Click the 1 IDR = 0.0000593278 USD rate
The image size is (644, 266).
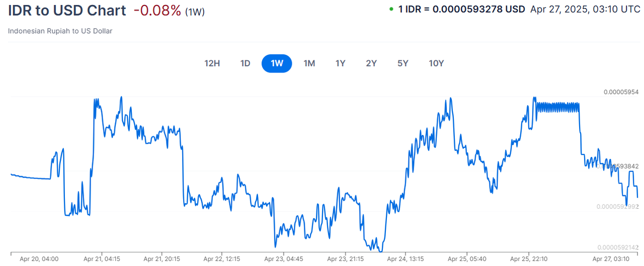461,9
